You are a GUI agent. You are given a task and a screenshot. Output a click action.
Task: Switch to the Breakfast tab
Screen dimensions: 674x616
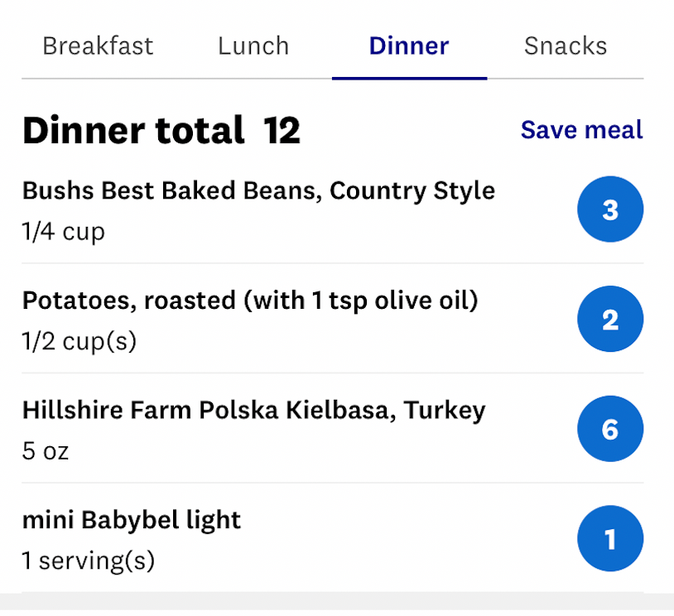tap(98, 46)
